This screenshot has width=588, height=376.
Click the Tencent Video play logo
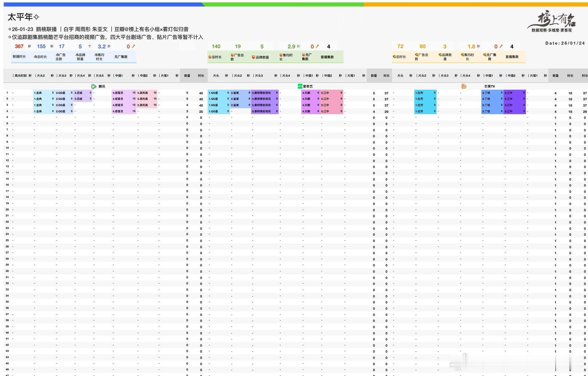94,86
